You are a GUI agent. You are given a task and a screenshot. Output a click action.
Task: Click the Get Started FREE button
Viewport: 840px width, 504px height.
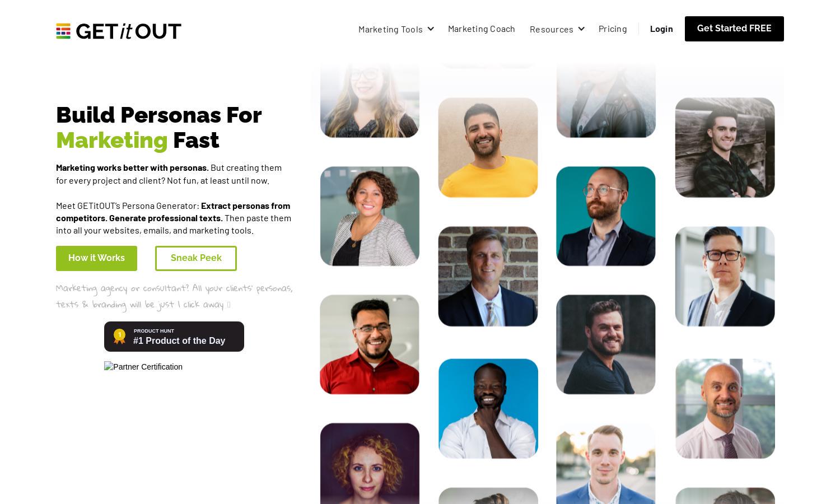[x=734, y=29]
